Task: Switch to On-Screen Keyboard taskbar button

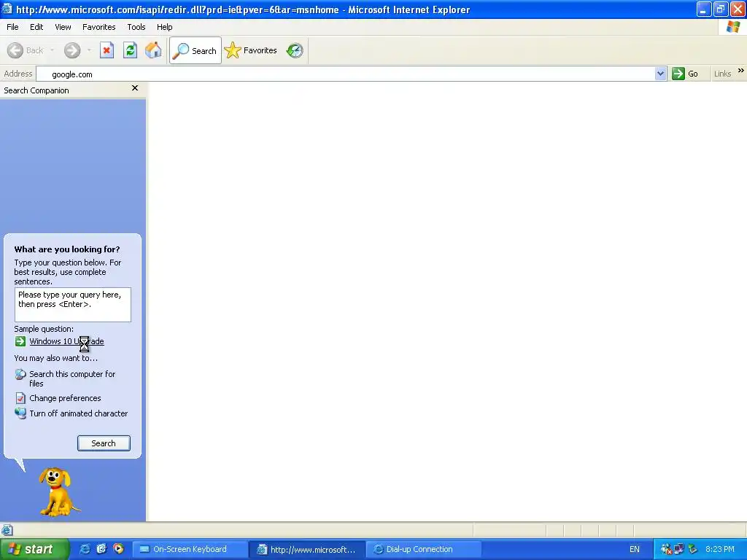Action: click(x=189, y=550)
